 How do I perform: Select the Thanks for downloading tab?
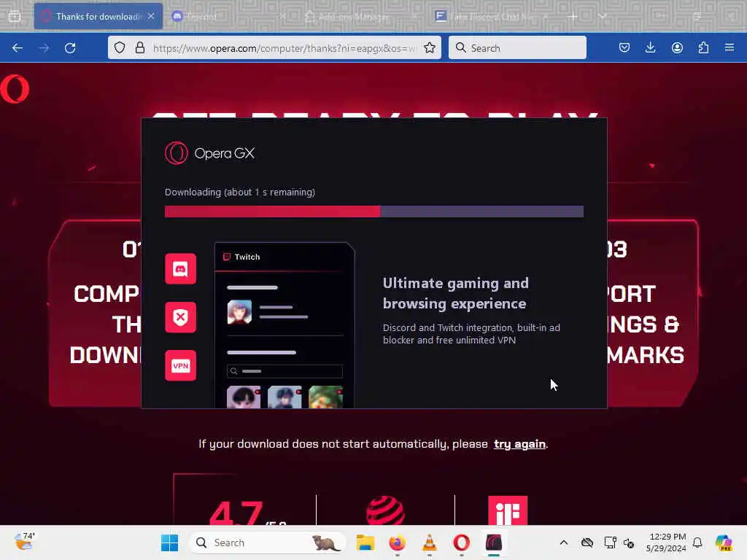(98, 16)
